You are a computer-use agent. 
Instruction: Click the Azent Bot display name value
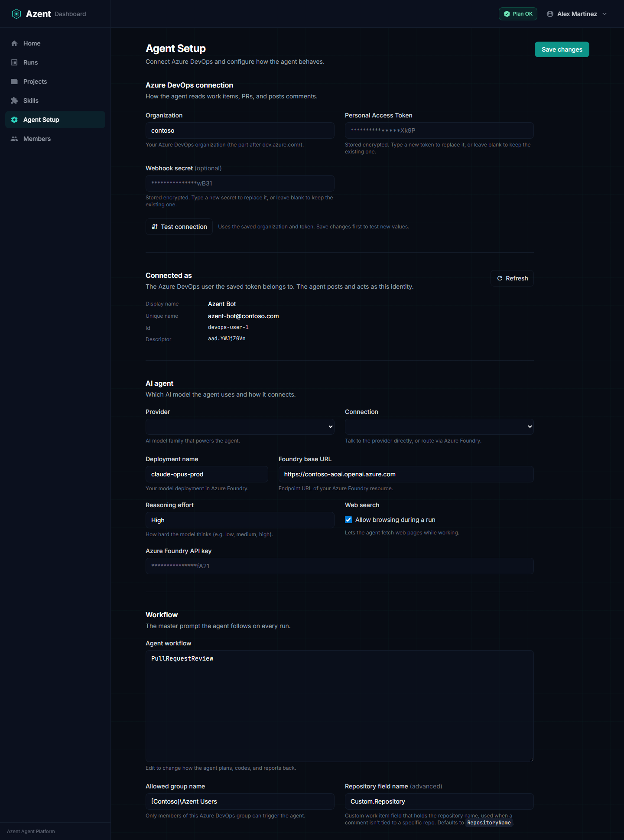coord(222,304)
